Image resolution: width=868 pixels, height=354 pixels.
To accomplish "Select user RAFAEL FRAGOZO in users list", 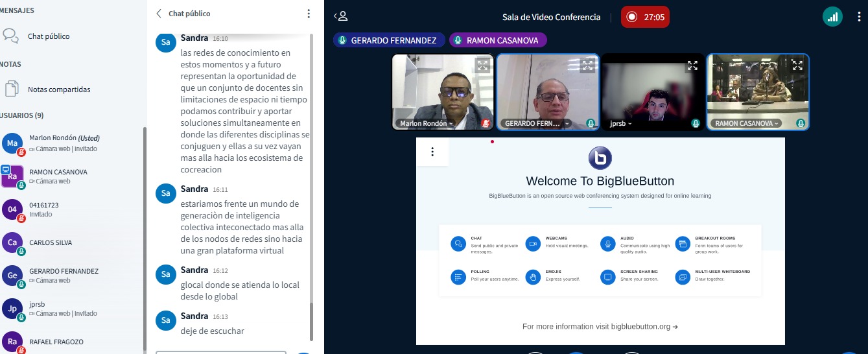I will coord(71,342).
